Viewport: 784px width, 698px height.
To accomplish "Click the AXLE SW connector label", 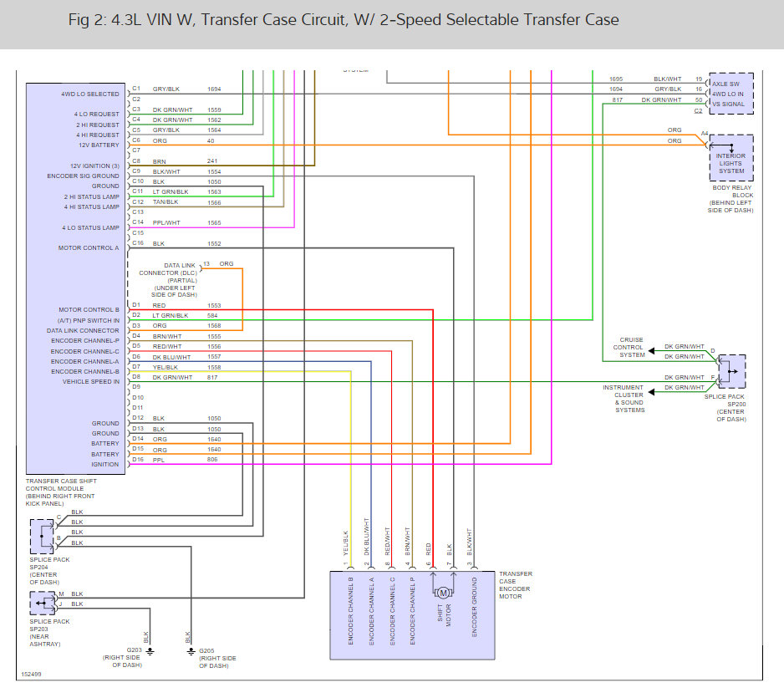I will pos(726,84).
